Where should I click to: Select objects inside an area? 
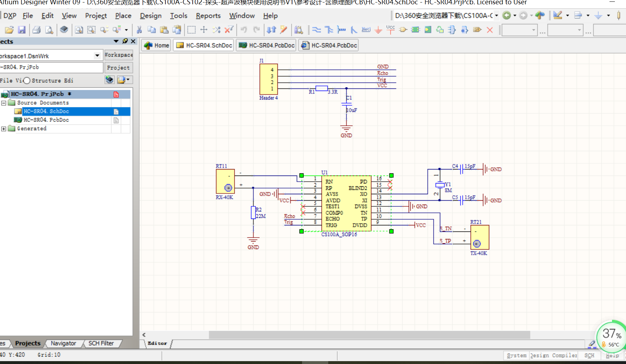192,30
